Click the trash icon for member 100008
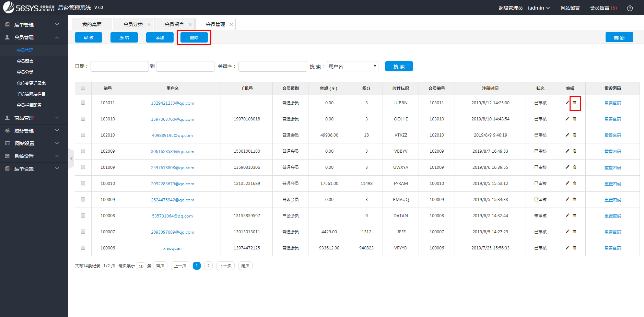This screenshot has width=644, height=317. [575, 215]
